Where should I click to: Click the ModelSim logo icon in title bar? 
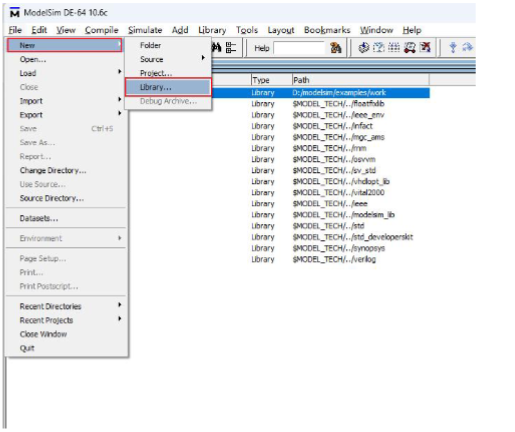[15, 13]
